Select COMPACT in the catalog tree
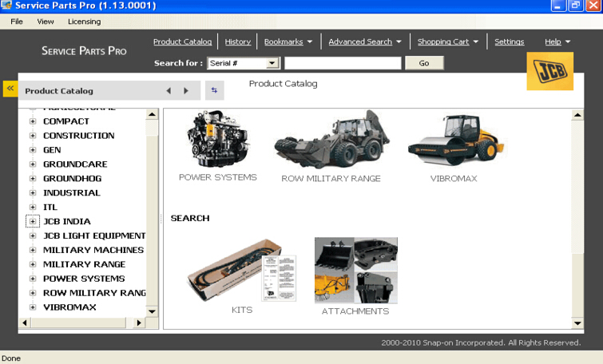 point(66,121)
